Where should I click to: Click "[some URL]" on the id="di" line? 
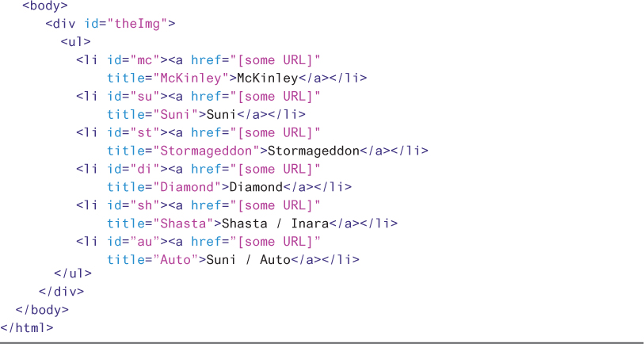[x=275, y=169]
